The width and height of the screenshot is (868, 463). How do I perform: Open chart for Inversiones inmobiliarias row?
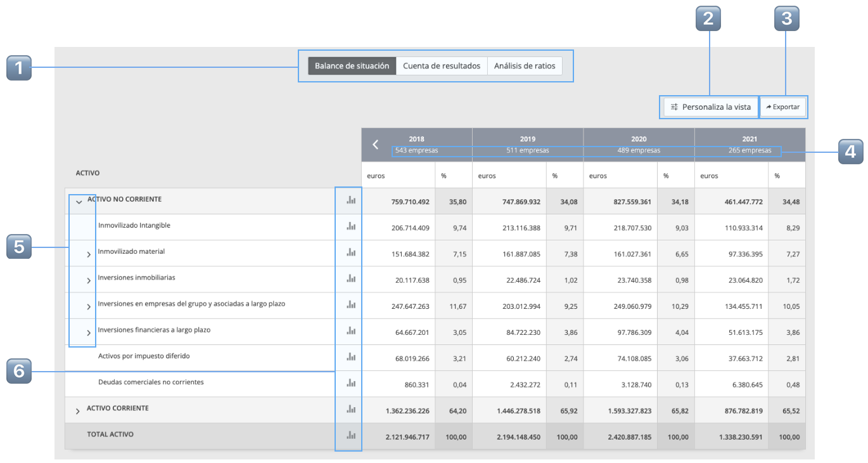pos(350,278)
